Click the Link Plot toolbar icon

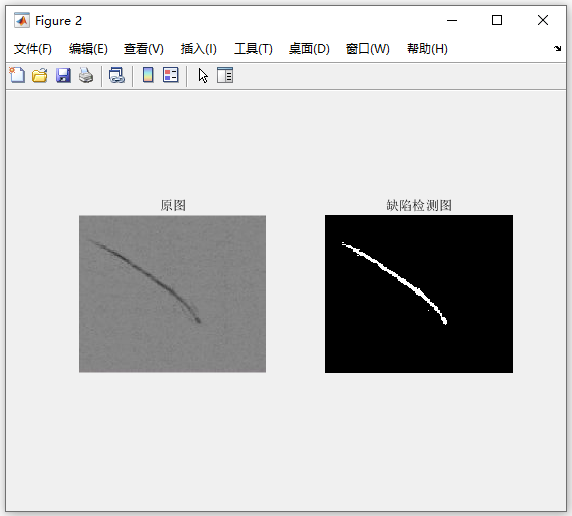click(117, 76)
